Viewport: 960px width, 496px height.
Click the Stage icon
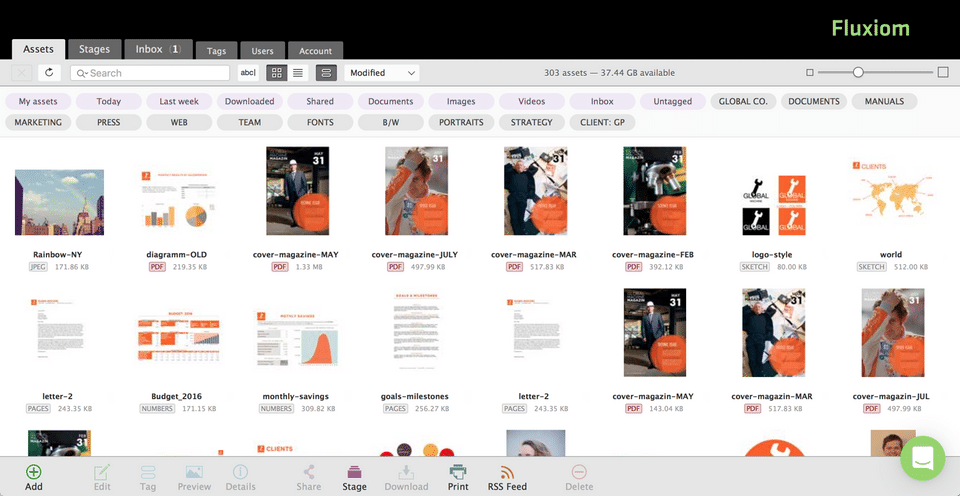354,472
